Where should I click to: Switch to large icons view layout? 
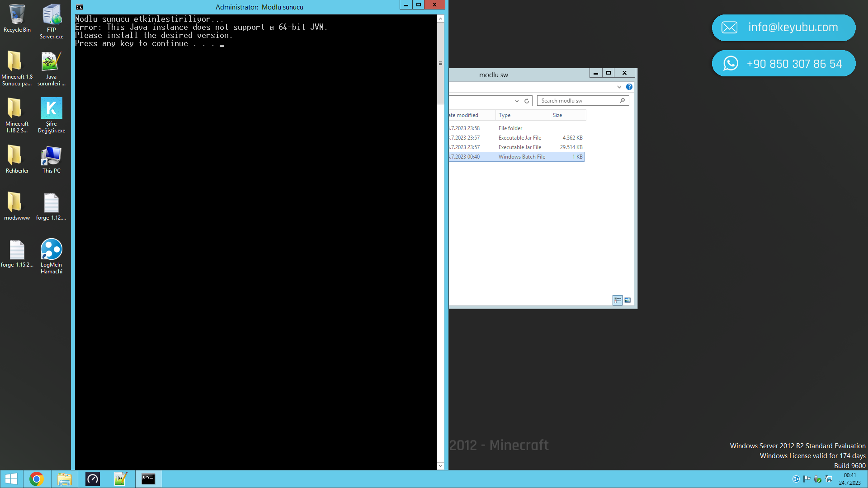(627, 300)
